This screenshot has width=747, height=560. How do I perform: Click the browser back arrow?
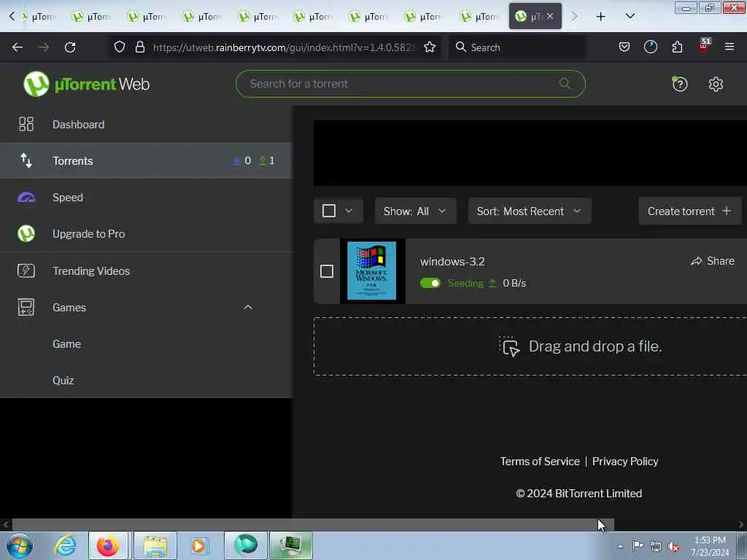pos(18,47)
